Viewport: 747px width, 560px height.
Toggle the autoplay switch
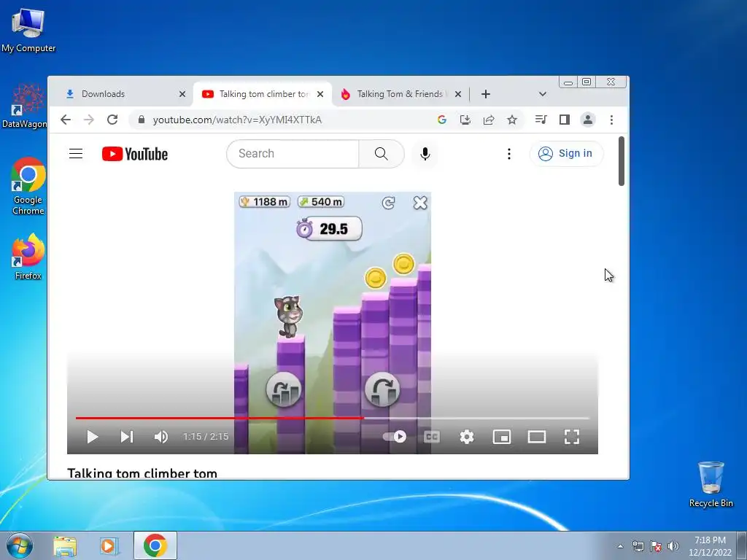pos(395,437)
